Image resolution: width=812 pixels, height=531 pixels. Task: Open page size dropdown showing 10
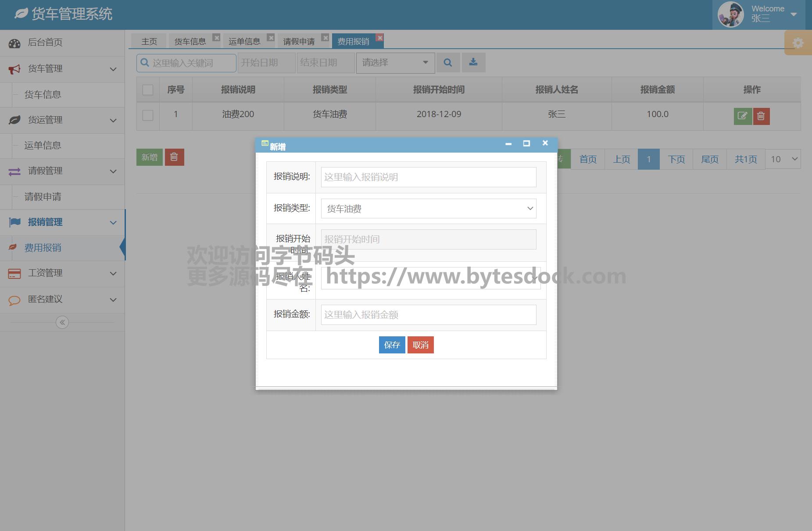click(783, 159)
